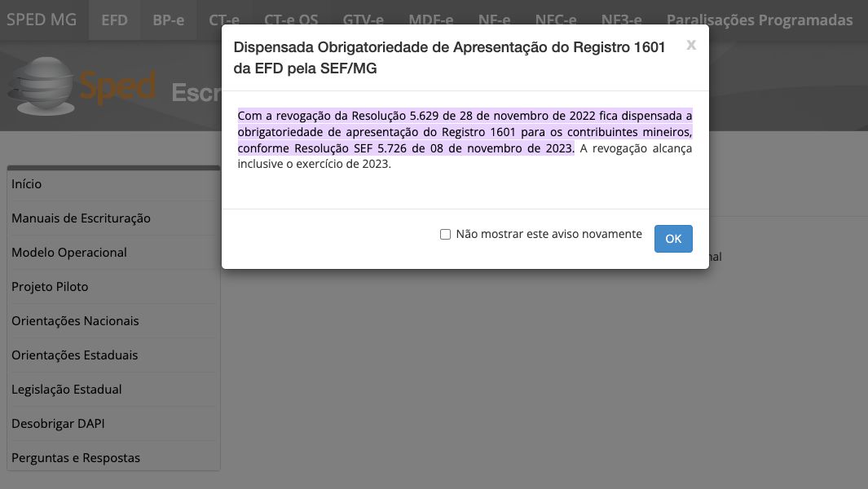Open Manuais de Escrituração sidebar link
Screen dimensions: 868x489
pyautogui.click(x=81, y=218)
